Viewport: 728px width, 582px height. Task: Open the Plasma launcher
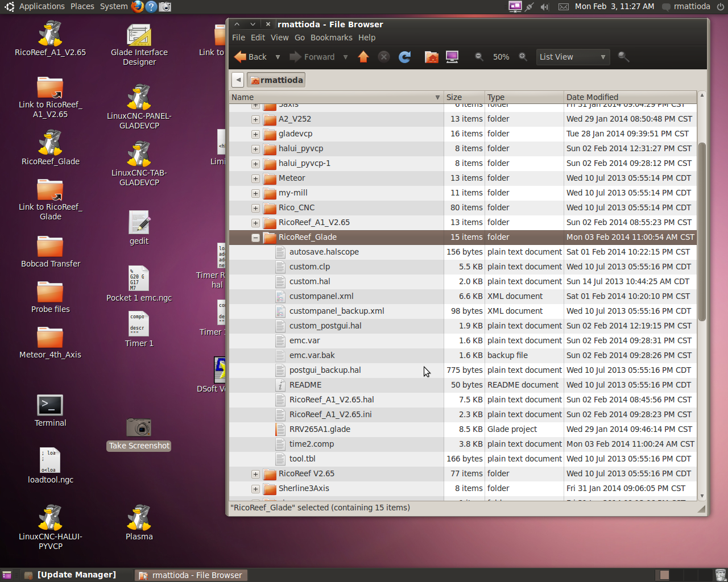(139, 522)
